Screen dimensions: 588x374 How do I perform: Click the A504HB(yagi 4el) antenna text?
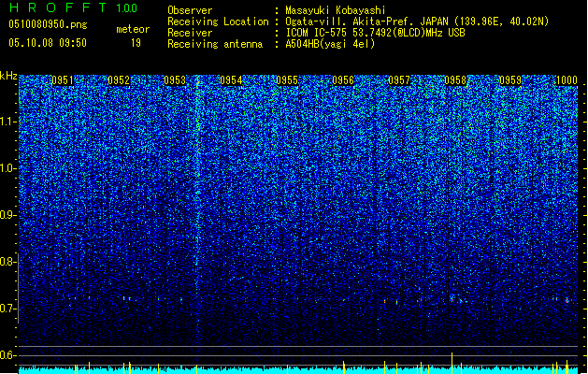coord(330,44)
